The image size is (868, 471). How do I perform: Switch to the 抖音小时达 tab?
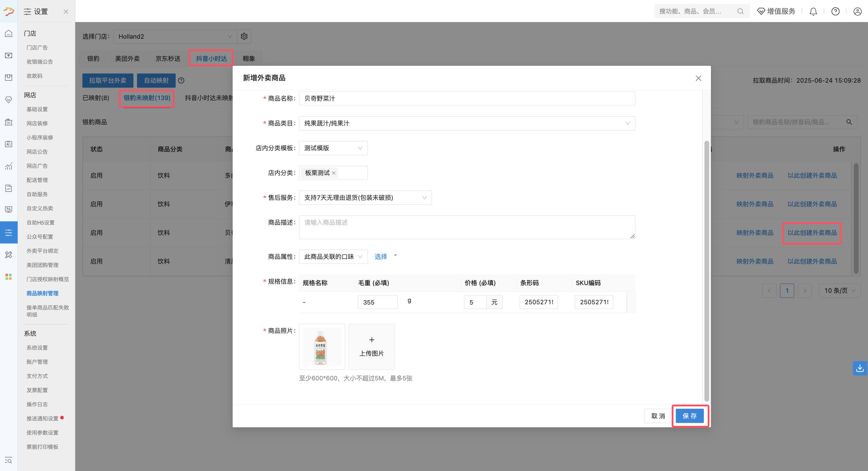pyautogui.click(x=211, y=59)
